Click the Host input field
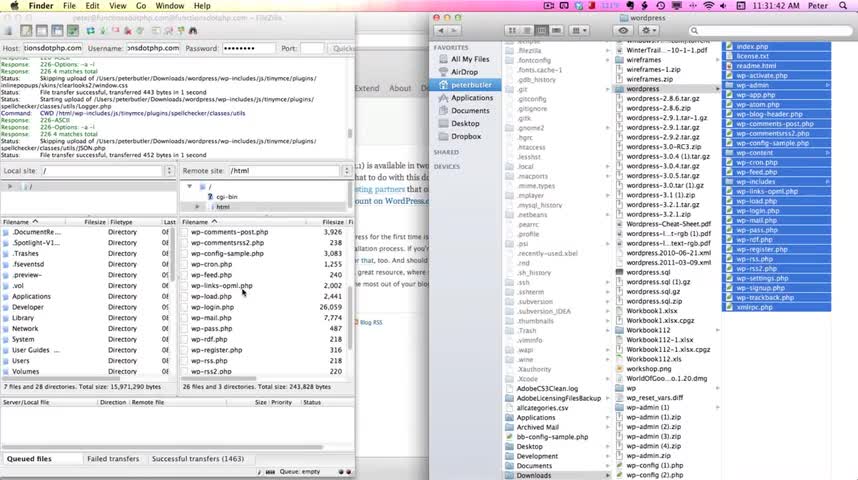 coord(53,48)
